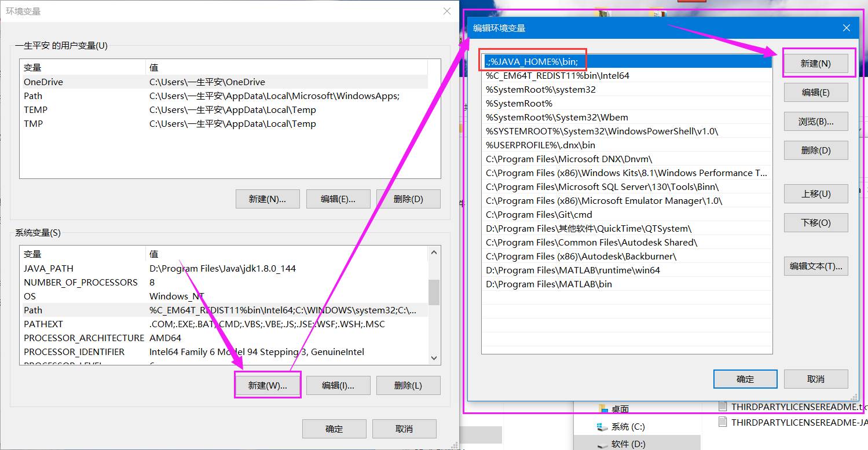Click scroll-down arrow of system variables list
The image size is (868, 450).
[x=434, y=358]
